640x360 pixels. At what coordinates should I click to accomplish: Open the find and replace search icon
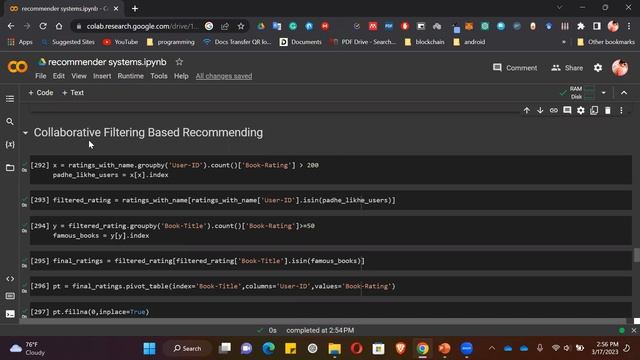coord(10,122)
